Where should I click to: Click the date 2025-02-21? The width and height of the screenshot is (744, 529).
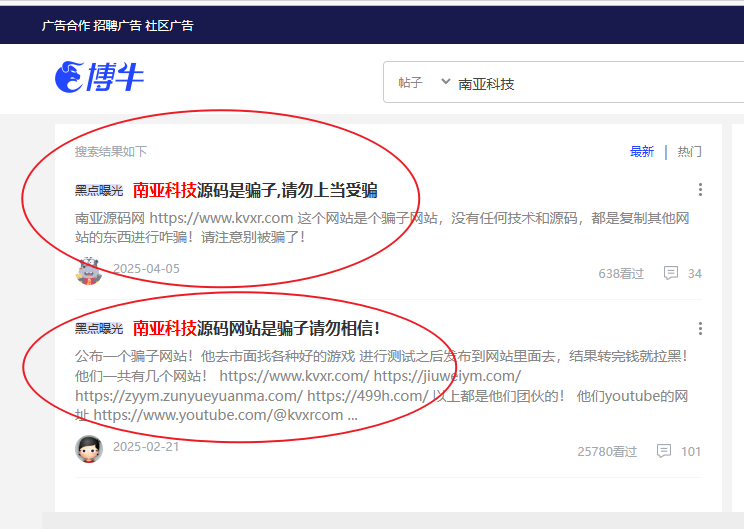(x=146, y=446)
